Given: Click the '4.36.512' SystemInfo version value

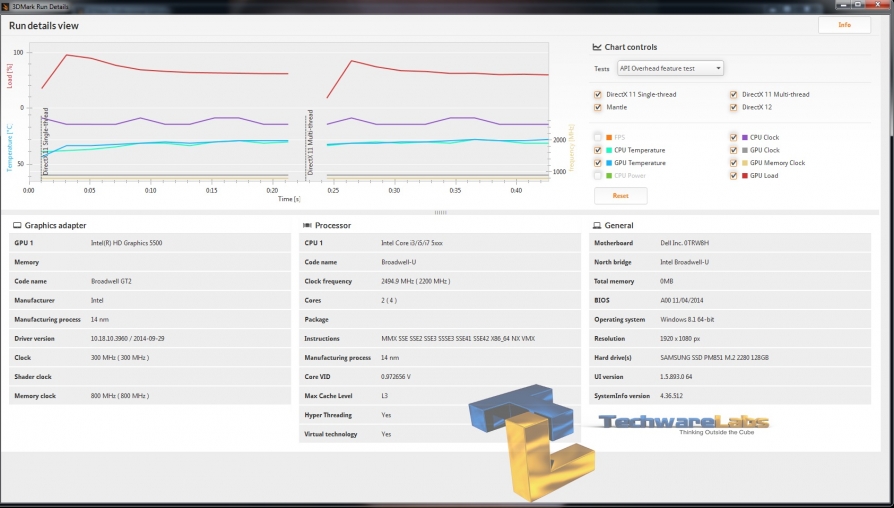Looking at the screenshot, I should coord(671,396).
